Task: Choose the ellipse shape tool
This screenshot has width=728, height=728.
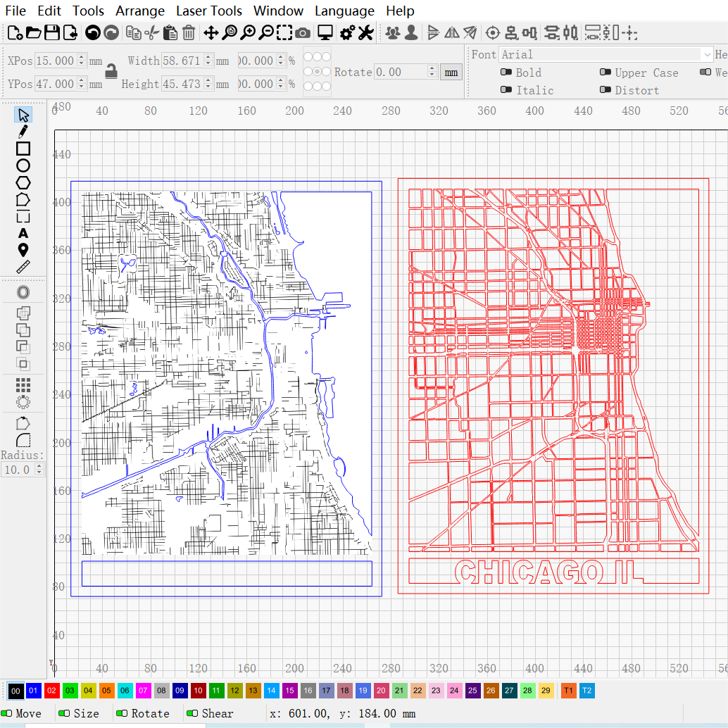Action: (23, 165)
